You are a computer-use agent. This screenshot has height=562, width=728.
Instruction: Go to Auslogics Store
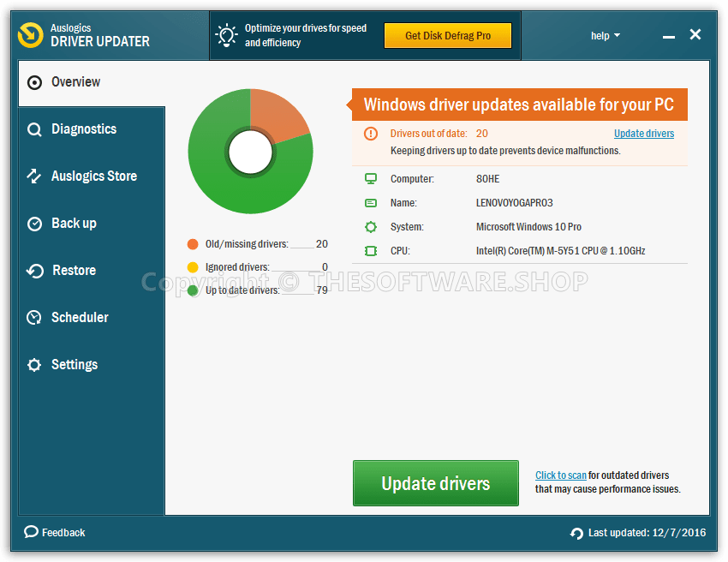click(92, 176)
